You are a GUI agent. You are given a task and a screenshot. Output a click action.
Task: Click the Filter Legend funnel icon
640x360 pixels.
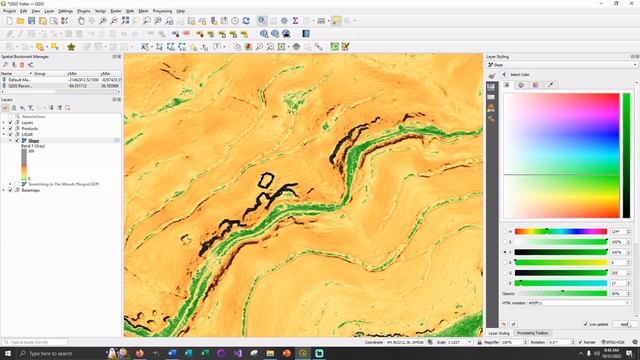[31, 108]
